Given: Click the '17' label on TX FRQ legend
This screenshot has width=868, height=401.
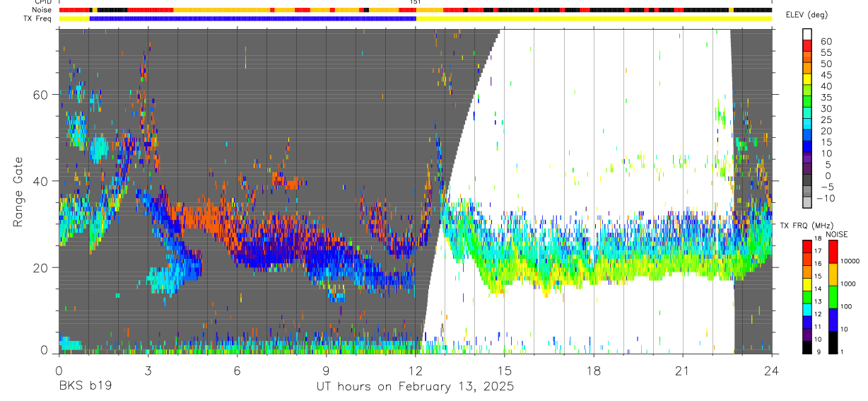Looking at the screenshot, I should click(x=816, y=251).
